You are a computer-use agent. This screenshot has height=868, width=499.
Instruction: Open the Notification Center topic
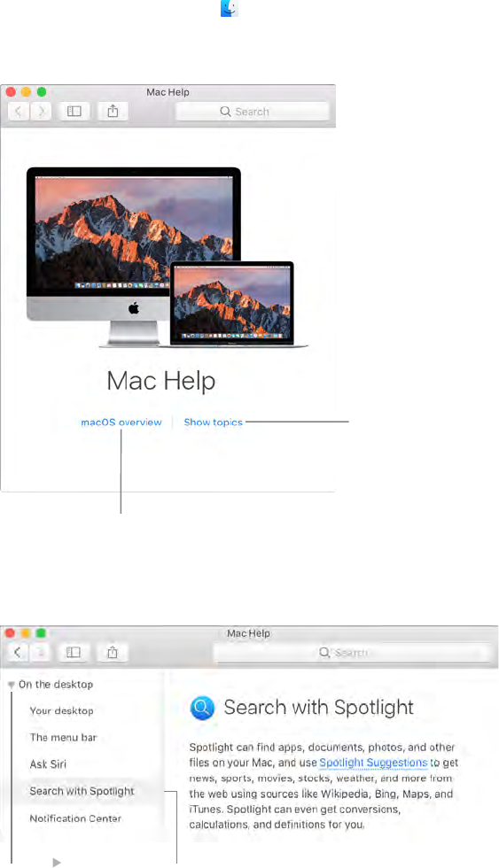coord(75,818)
